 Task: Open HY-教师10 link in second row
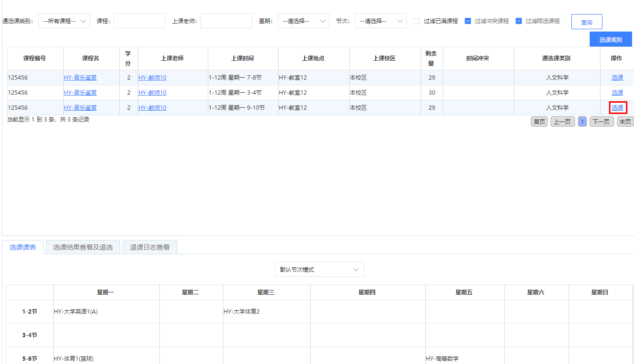click(x=152, y=93)
